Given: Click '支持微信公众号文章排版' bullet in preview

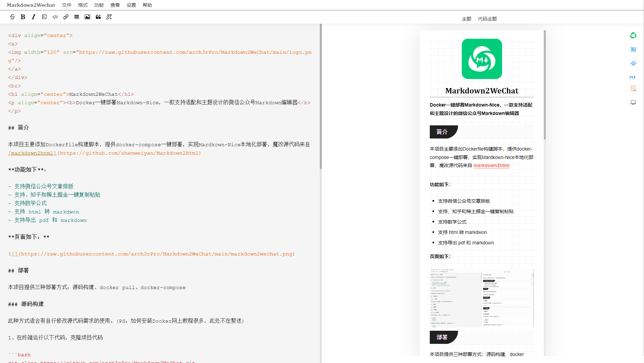Looking at the screenshot, I should [x=464, y=201].
